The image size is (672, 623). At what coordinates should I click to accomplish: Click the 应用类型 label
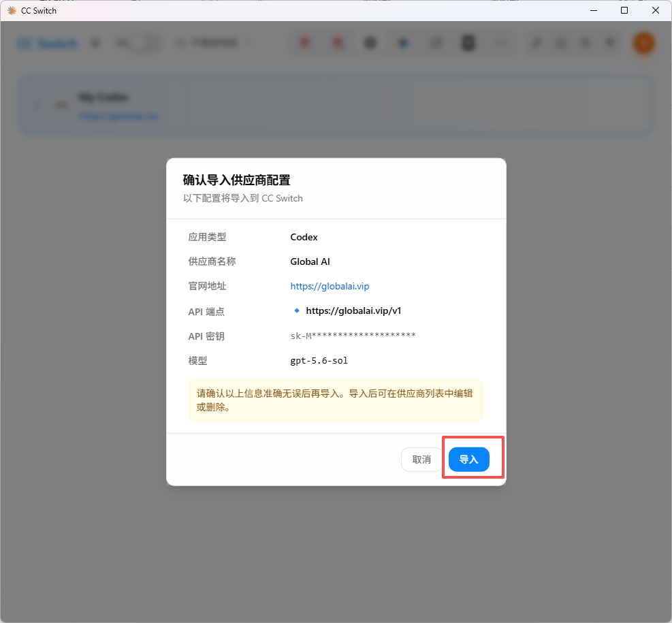click(x=207, y=238)
